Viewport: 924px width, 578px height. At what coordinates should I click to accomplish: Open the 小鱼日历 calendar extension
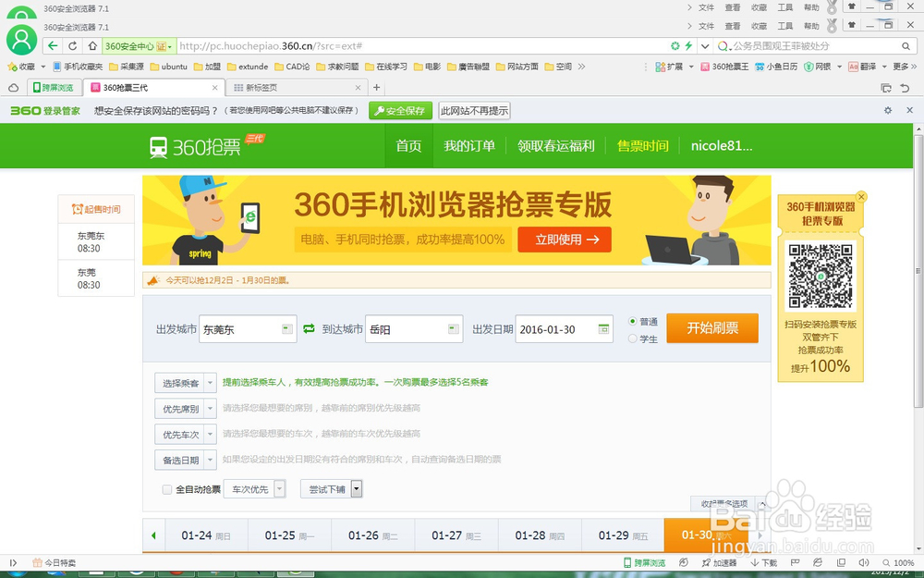pyautogui.click(x=777, y=67)
